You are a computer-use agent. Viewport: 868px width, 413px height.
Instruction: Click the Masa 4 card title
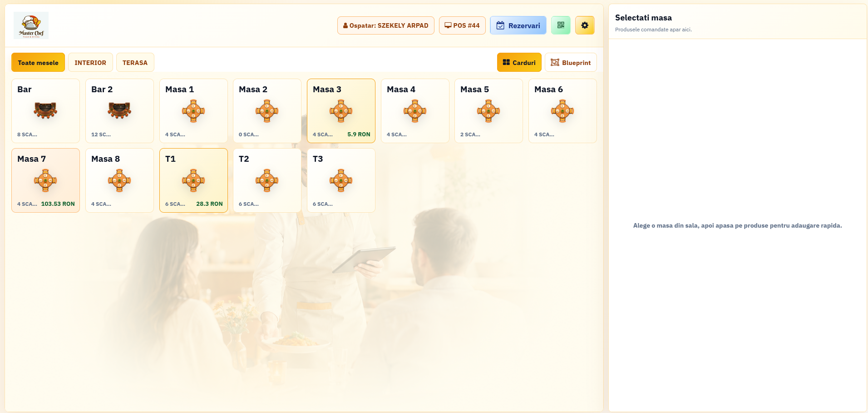tap(401, 90)
